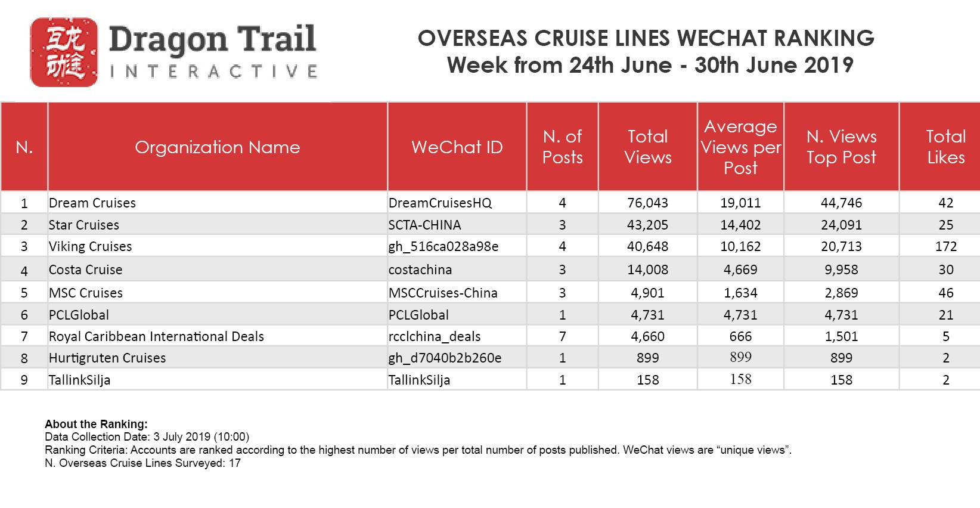
Task: Click the red Dragon Trail logo icon
Action: click(x=64, y=52)
